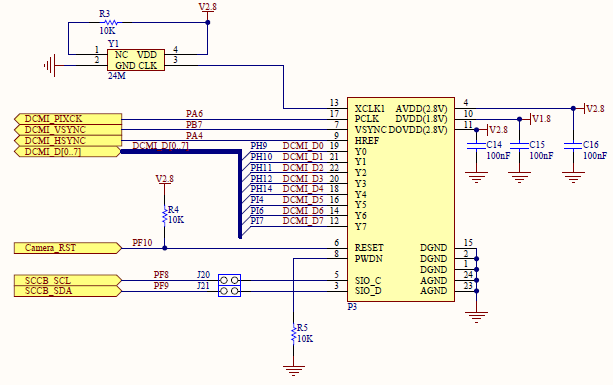Click the 100nF value under C16
This screenshot has width=613, height=385.
(x=595, y=156)
